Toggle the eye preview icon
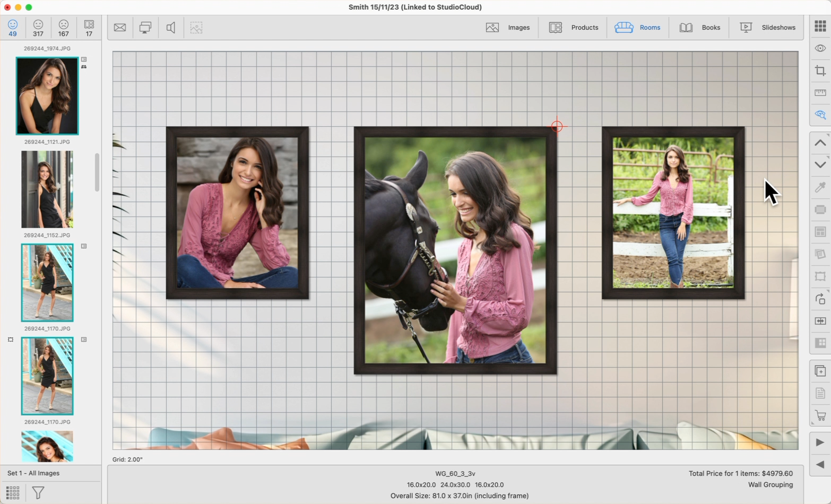This screenshot has width=831, height=504. tap(820, 48)
